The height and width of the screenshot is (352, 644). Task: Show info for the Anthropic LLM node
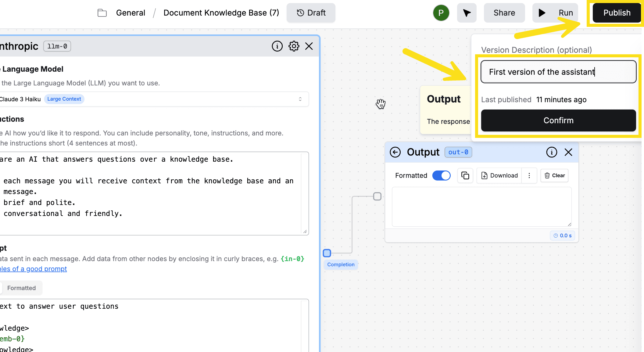click(277, 46)
